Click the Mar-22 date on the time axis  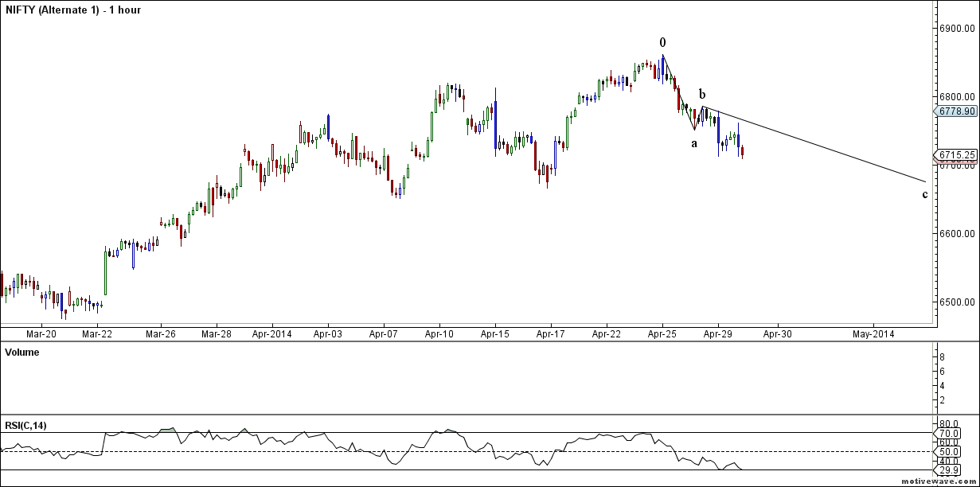(x=97, y=334)
